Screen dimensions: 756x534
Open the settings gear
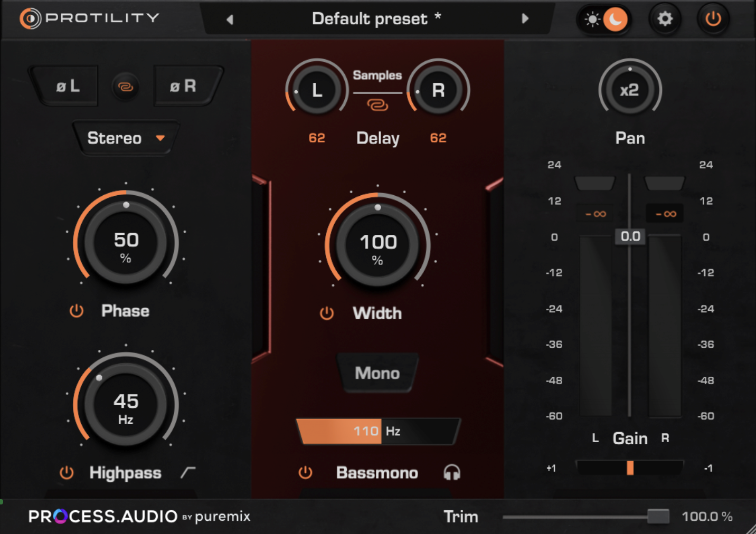[x=665, y=19]
